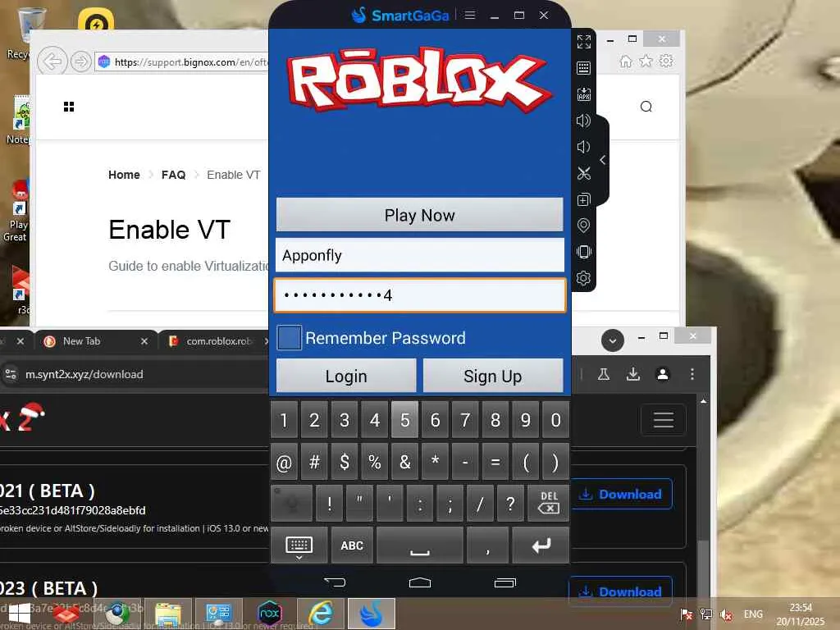Hide the on-screen keyboard with keyboard icon key
This screenshot has width=840, height=630.
[299, 546]
